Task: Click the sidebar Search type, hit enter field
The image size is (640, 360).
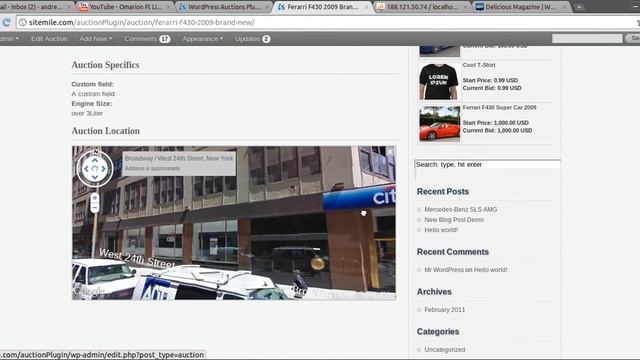Action: point(487,164)
